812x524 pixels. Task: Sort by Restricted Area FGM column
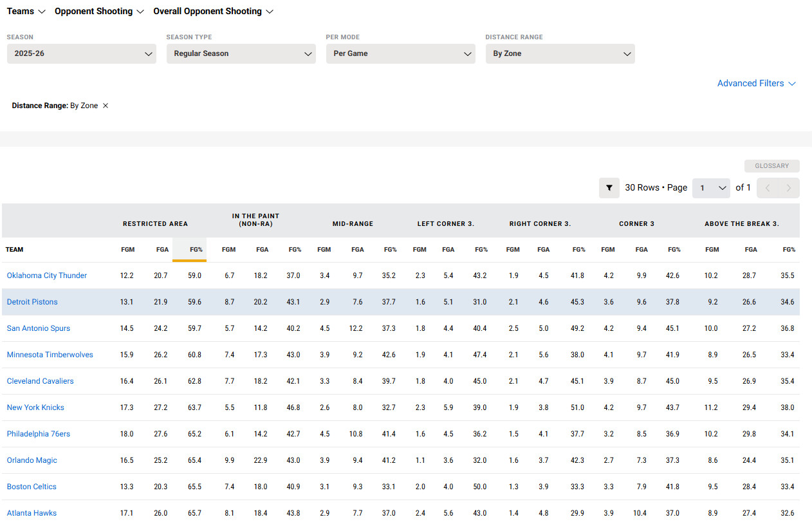pos(127,250)
